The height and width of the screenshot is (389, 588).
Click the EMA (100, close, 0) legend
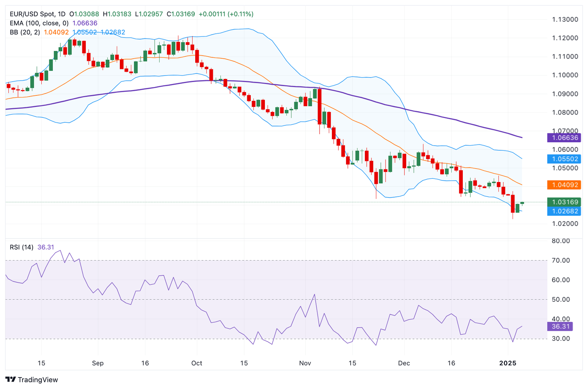click(39, 23)
